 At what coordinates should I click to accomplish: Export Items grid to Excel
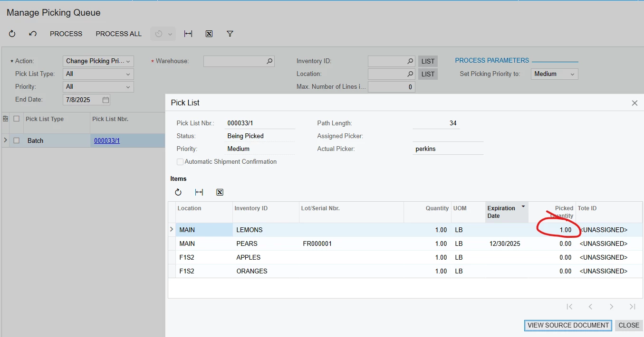[220, 192]
